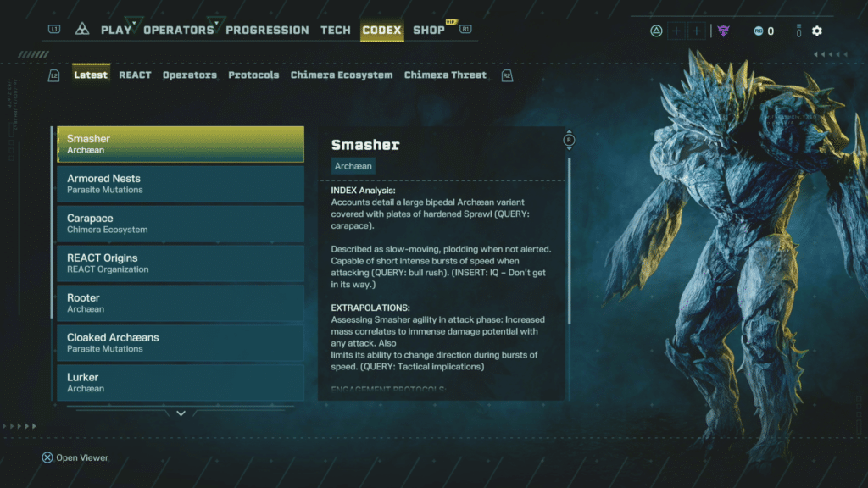Click the R2 next category icon
The width and height of the screenshot is (868, 488).
[x=507, y=75]
